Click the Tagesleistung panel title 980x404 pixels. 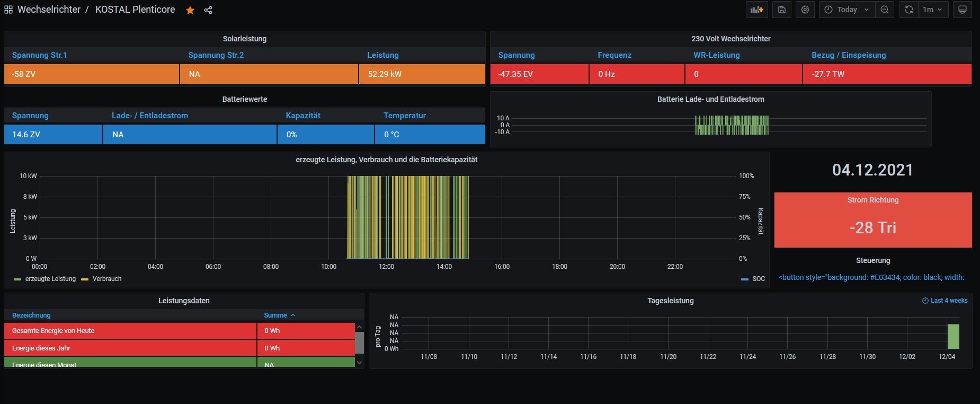670,301
